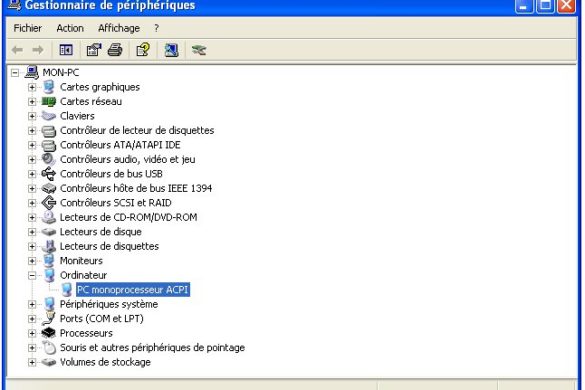Screen dimensions: 585x390
Task: Click the Ordinateur category icon
Action: click(x=49, y=275)
